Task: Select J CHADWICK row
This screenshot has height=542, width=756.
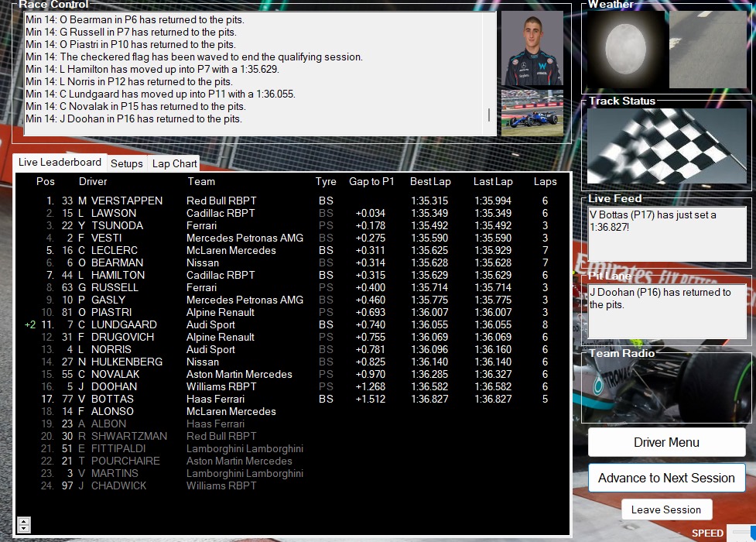Action: (x=292, y=485)
